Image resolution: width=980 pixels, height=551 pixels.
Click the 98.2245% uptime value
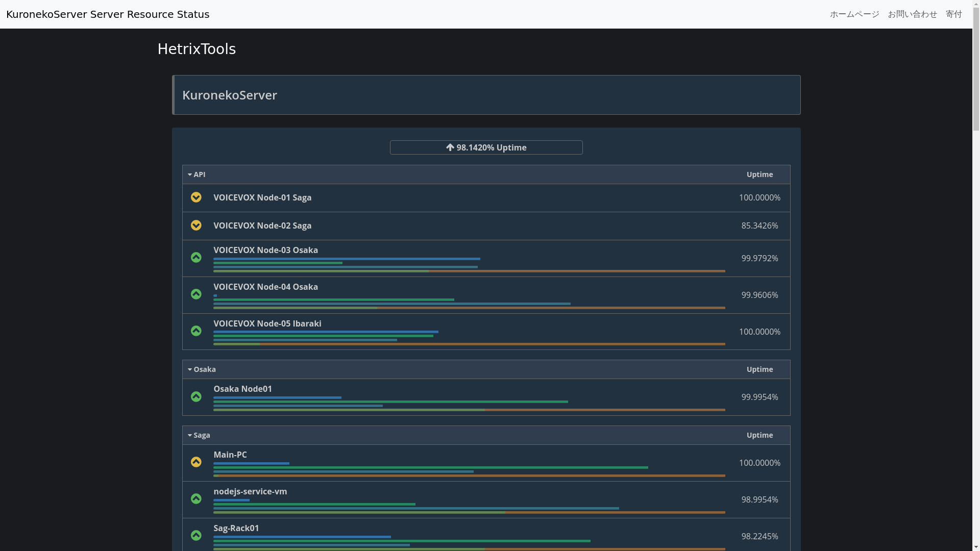(x=759, y=536)
